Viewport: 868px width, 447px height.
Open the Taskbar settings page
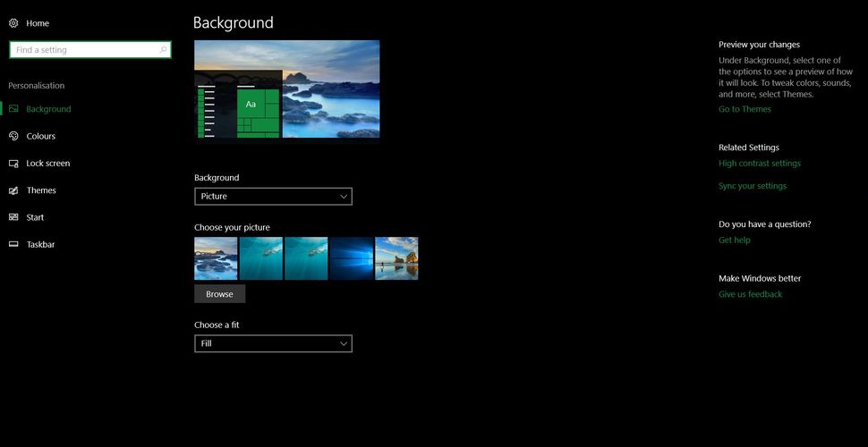tap(40, 245)
